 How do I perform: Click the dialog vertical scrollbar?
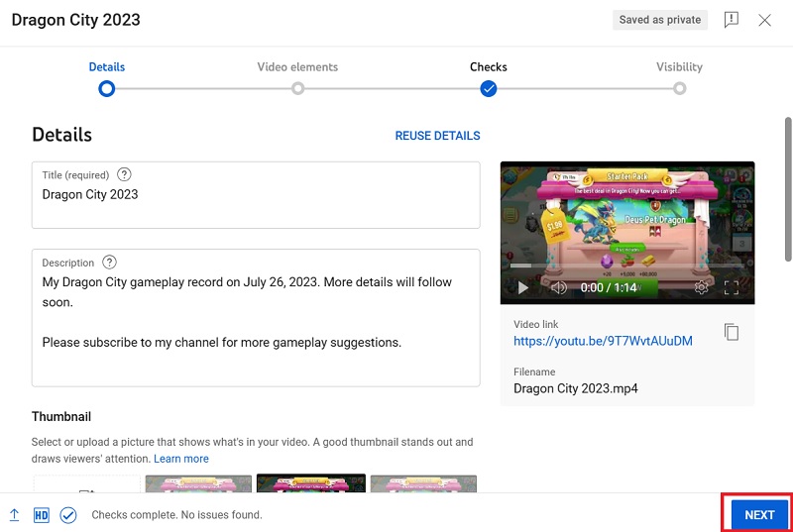(788, 189)
